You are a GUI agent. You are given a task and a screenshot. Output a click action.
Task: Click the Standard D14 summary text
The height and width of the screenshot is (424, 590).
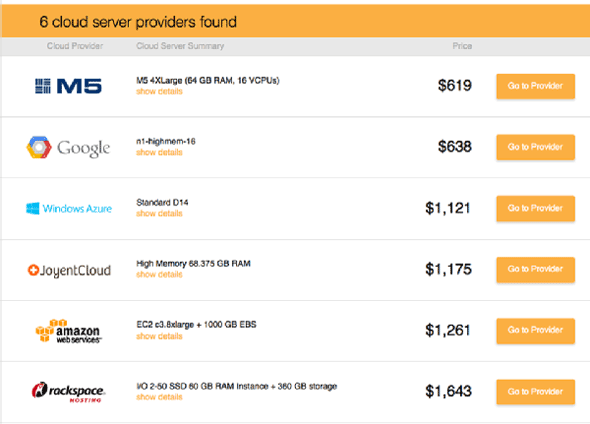click(x=162, y=202)
